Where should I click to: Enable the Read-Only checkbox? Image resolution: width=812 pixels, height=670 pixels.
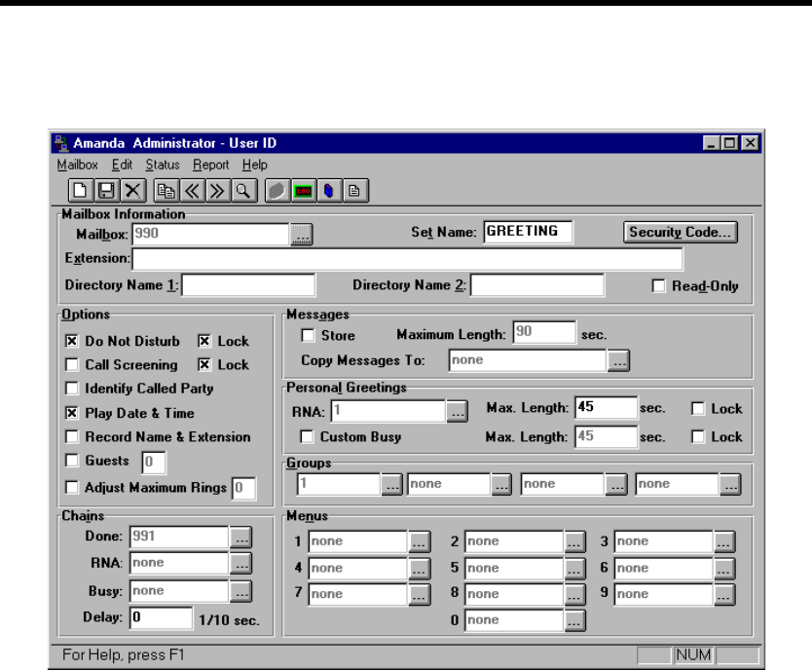(x=659, y=285)
